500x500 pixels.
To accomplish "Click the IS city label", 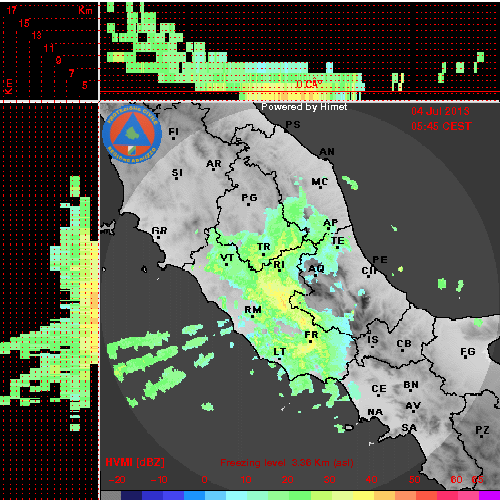I will click(373, 340).
